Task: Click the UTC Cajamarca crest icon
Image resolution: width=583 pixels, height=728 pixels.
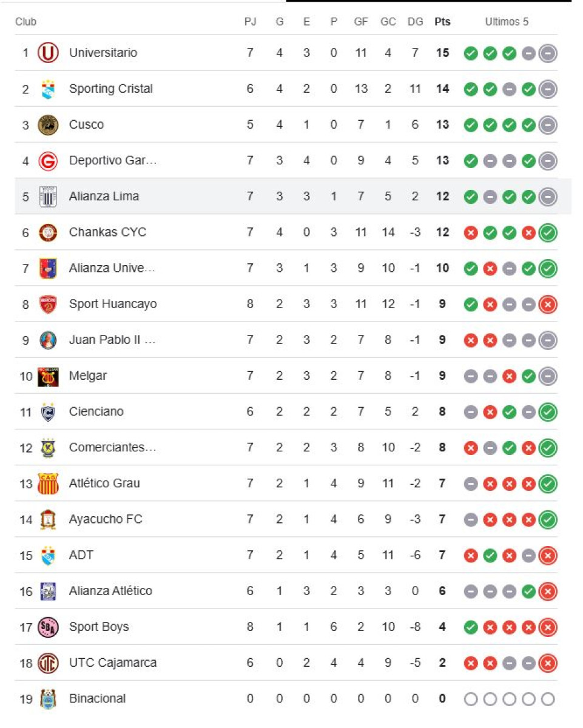Action: point(48,663)
